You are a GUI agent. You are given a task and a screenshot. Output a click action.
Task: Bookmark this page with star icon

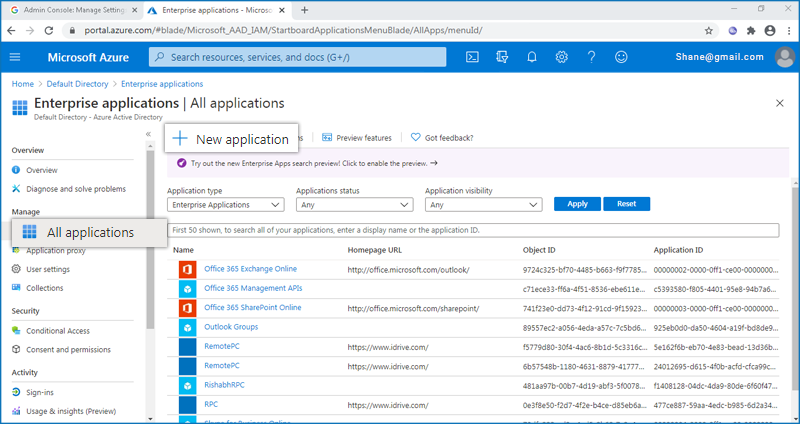[709, 30]
